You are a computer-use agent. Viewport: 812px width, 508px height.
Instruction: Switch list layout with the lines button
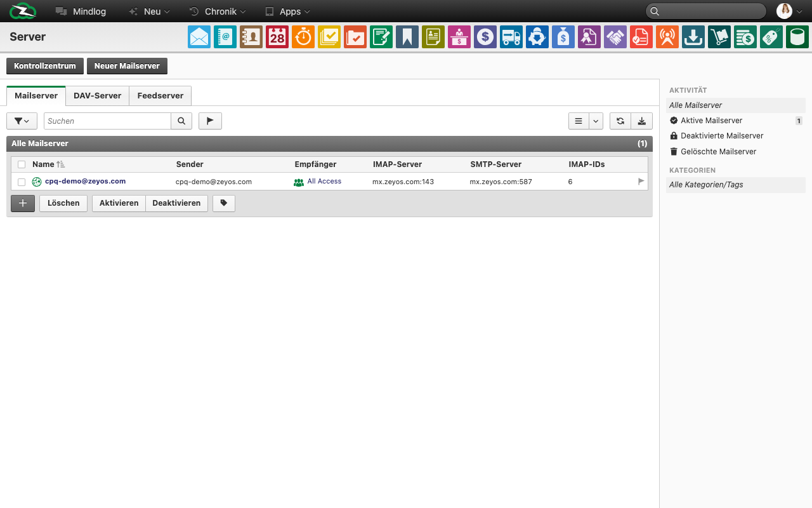[x=579, y=121]
